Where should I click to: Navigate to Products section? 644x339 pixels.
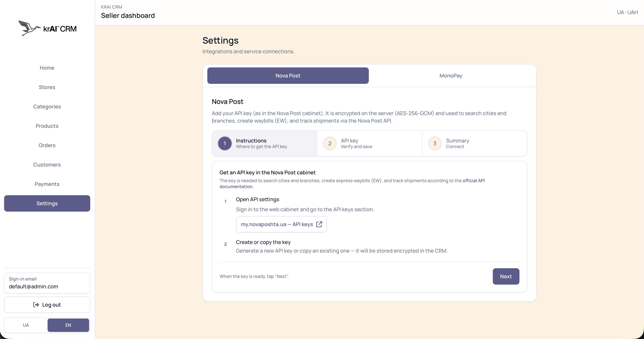(47, 126)
